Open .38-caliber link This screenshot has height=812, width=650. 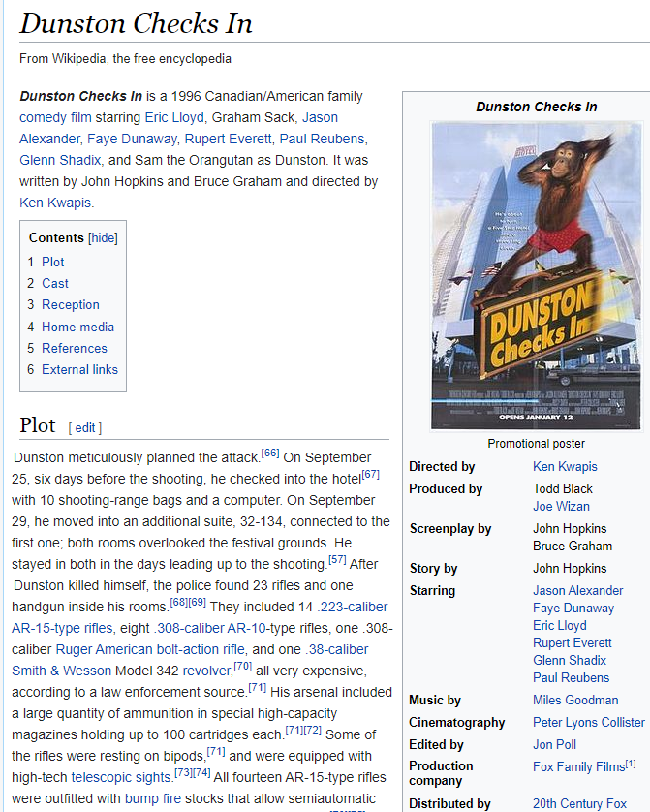tap(337, 649)
